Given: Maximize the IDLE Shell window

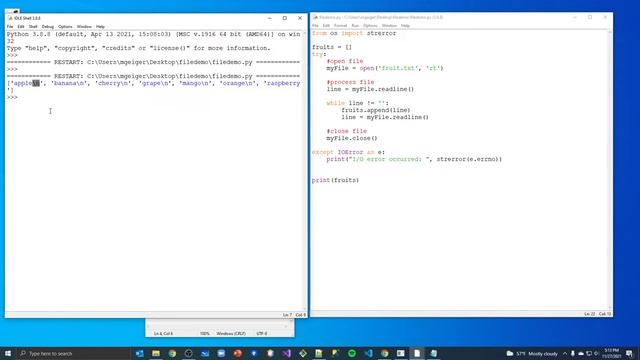Looking at the screenshot, I should [284, 18].
